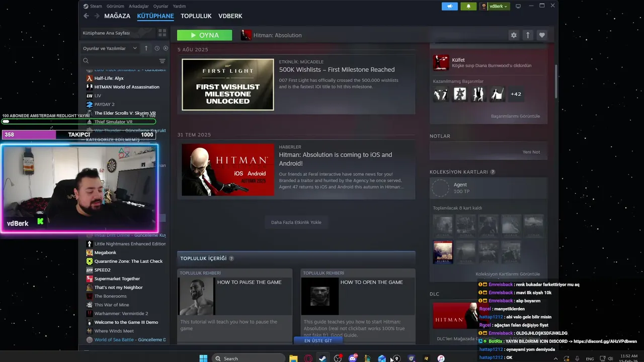Open Hitman iOS Android news thumbnail
The image size is (644, 362).
[228, 170]
